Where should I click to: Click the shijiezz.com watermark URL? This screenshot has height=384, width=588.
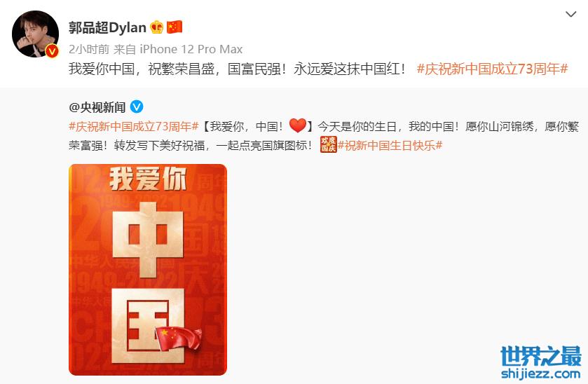541,373
